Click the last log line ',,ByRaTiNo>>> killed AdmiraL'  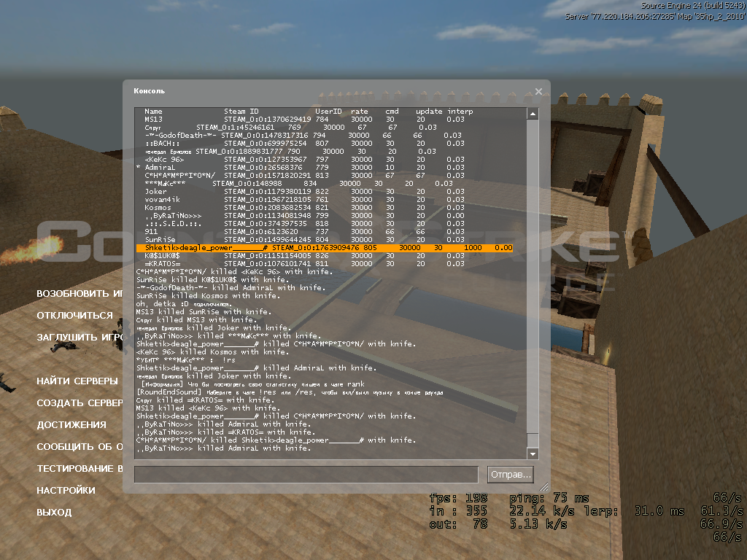coord(223,448)
